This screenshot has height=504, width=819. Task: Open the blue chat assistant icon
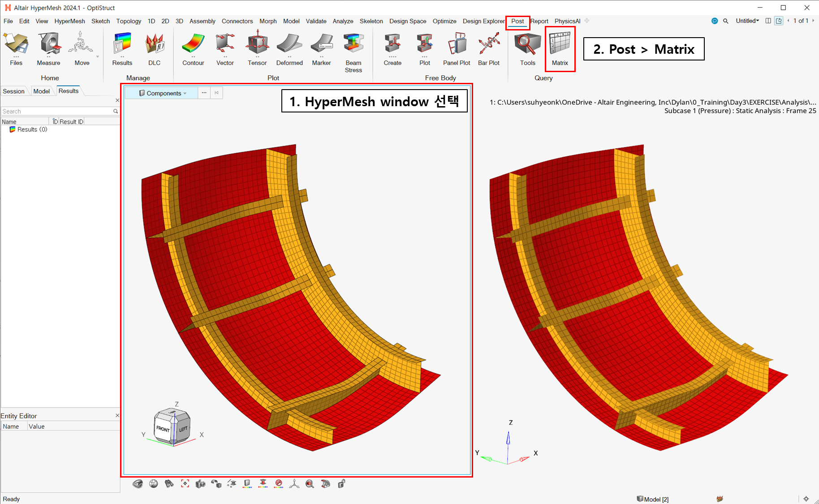[715, 21]
